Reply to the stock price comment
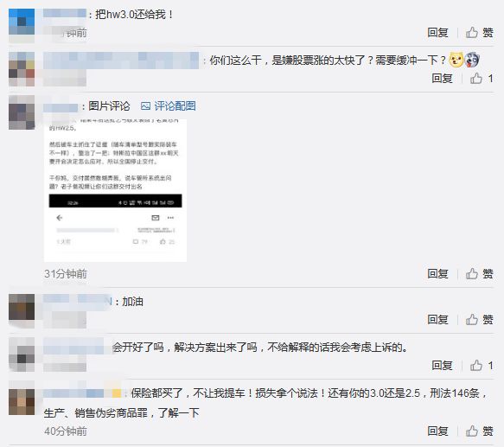This screenshot has height=447, width=504. point(442,78)
